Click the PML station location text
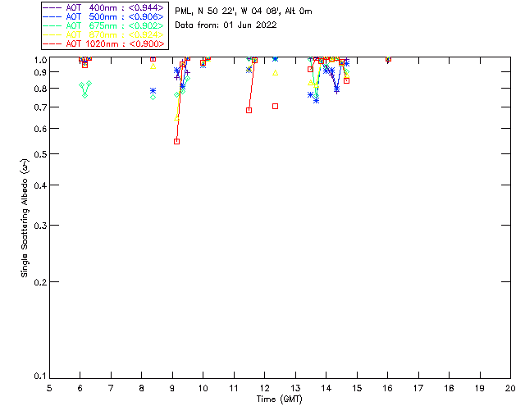 click(x=244, y=11)
